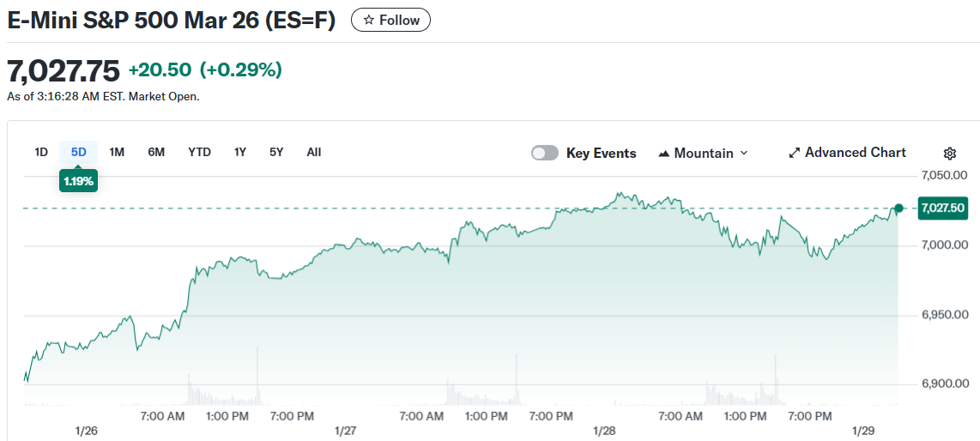
Task: Toggle the Key Events switch
Action: tap(545, 153)
